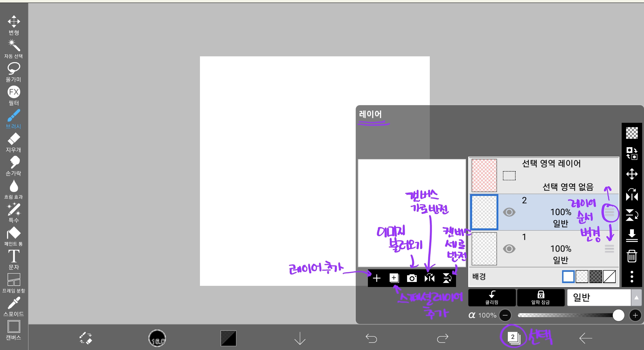Screen dimensions: 644x350
Task: Click the black foreground color swatch
Action: (x=228, y=338)
